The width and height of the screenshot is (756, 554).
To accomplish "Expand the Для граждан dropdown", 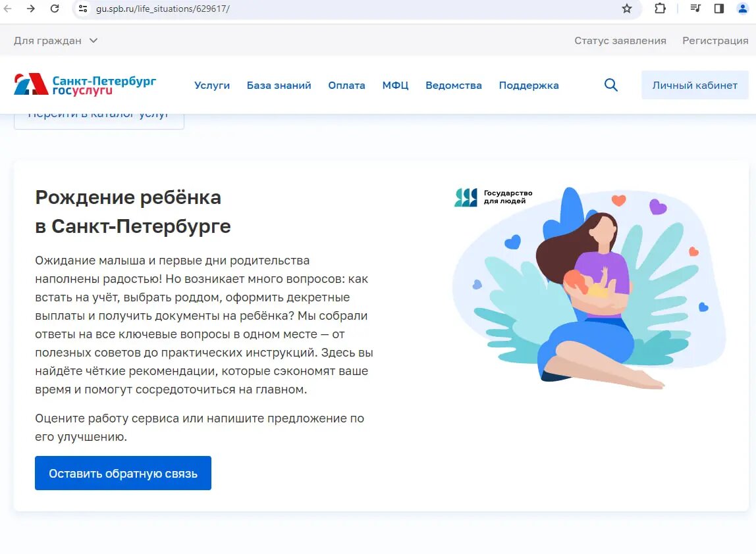I will click(x=56, y=41).
